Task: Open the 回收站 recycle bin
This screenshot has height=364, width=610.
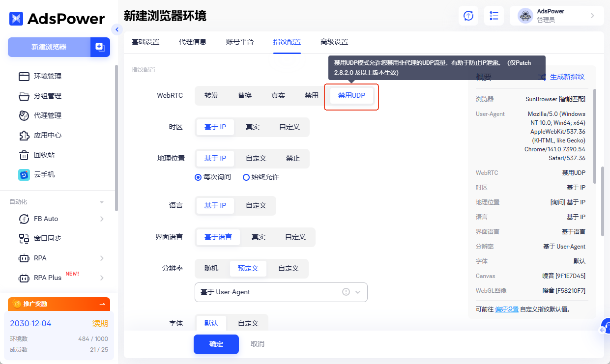Action: coord(44,155)
